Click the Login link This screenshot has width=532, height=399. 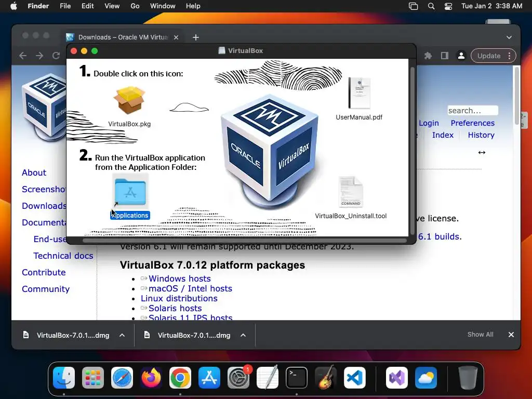coord(429,123)
